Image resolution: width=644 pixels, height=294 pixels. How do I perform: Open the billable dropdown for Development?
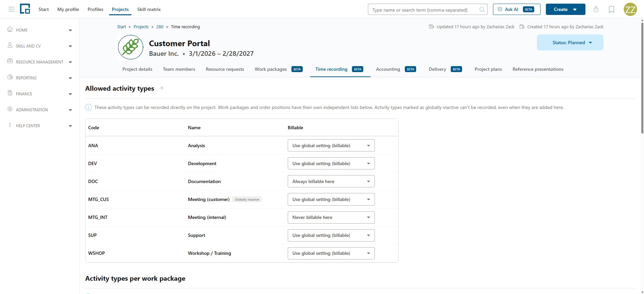click(331, 163)
